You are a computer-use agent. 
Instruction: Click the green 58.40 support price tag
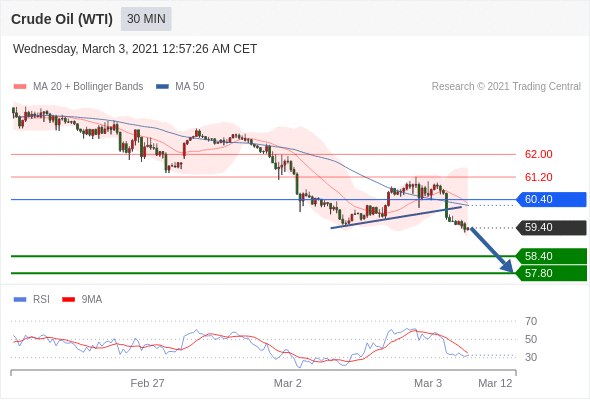coord(550,256)
